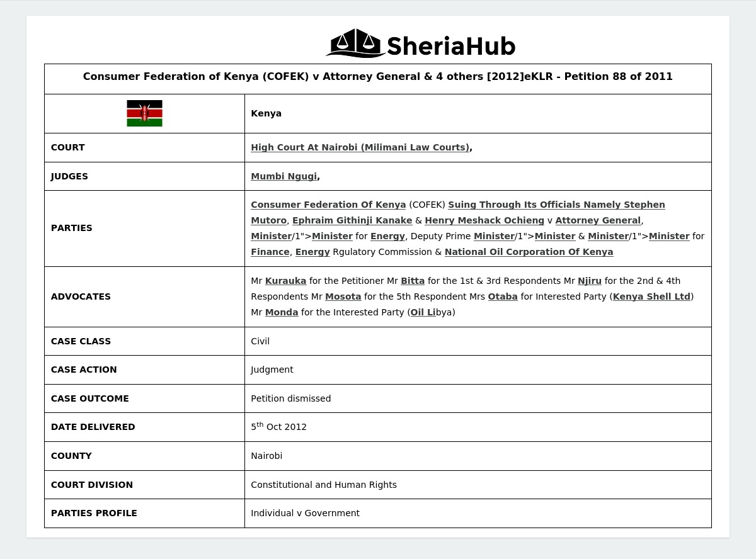Open the National Oil Corporation Of Kenya link

pos(529,252)
